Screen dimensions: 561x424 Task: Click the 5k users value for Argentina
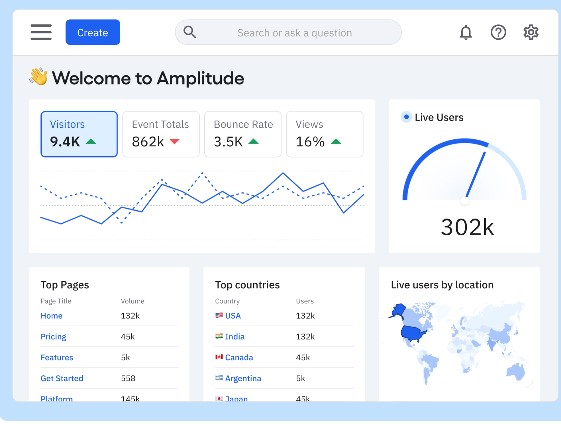pos(301,378)
